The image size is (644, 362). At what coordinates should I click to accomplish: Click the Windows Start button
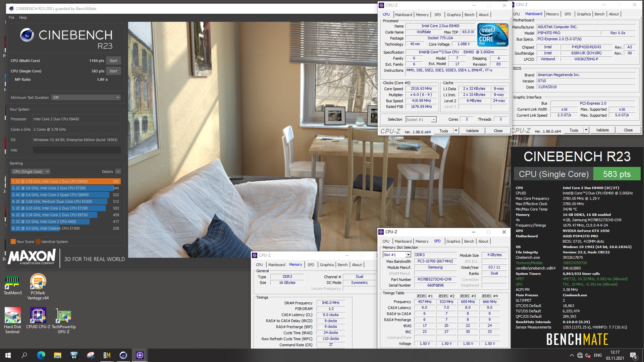coord(8,355)
